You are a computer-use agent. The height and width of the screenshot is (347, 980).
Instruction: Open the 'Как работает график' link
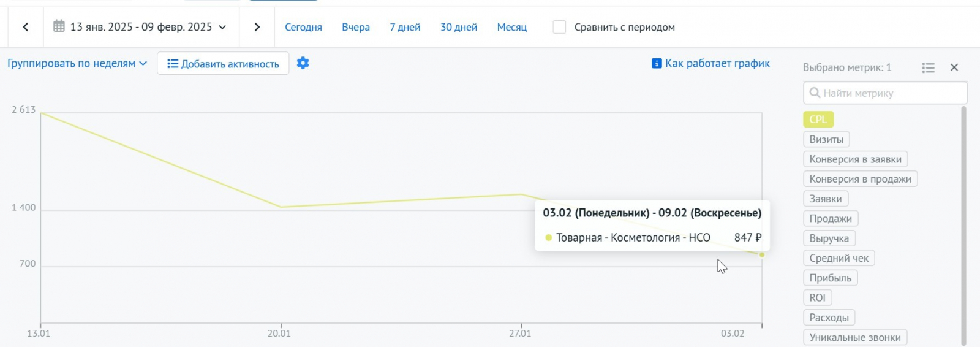(x=717, y=63)
